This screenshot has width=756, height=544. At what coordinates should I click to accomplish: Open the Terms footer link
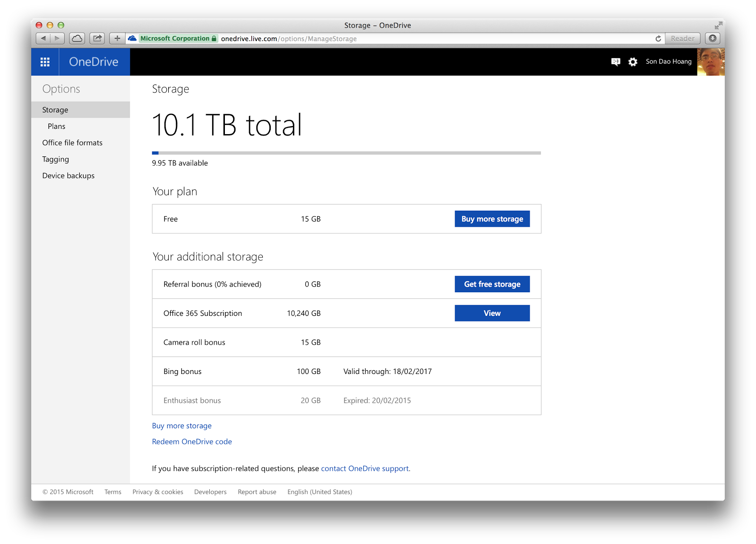coord(113,492)
